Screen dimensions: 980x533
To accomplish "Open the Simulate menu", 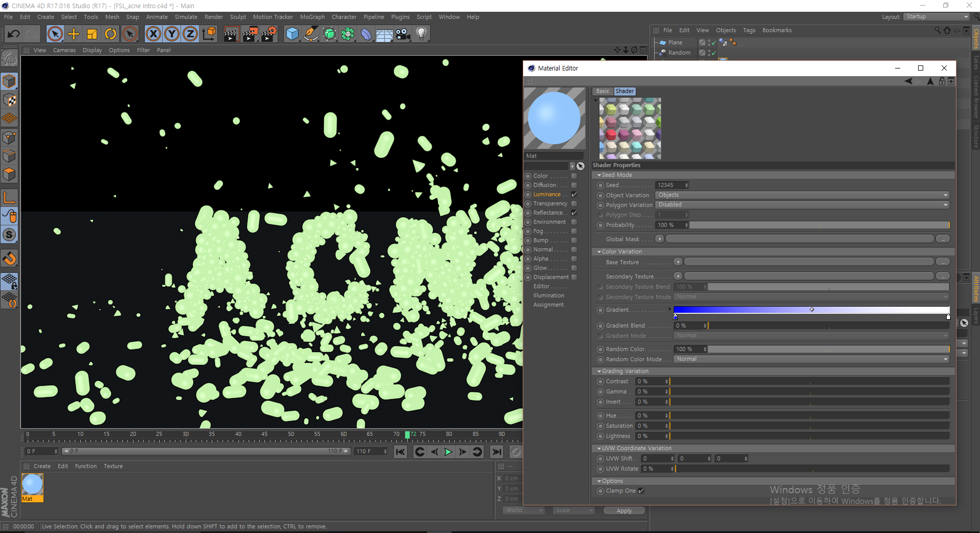I will (186, 17).
